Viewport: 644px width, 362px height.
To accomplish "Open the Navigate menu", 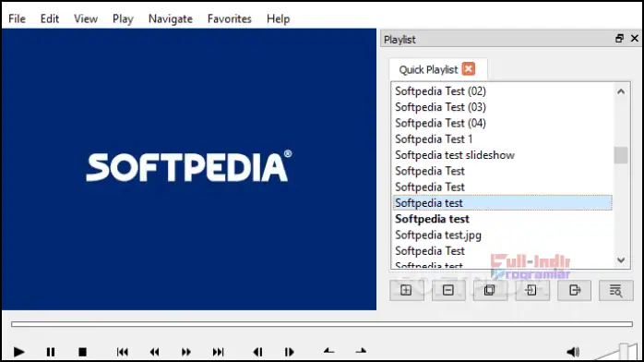I will tap(171, 18).
